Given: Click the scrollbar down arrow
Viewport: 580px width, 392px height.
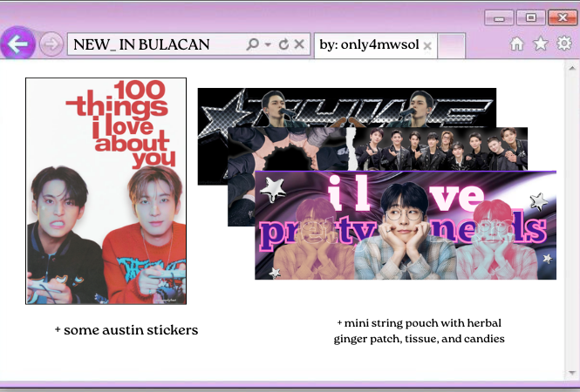Looking at the screenshot, I should pyautogui.click(x=572, y=373).
